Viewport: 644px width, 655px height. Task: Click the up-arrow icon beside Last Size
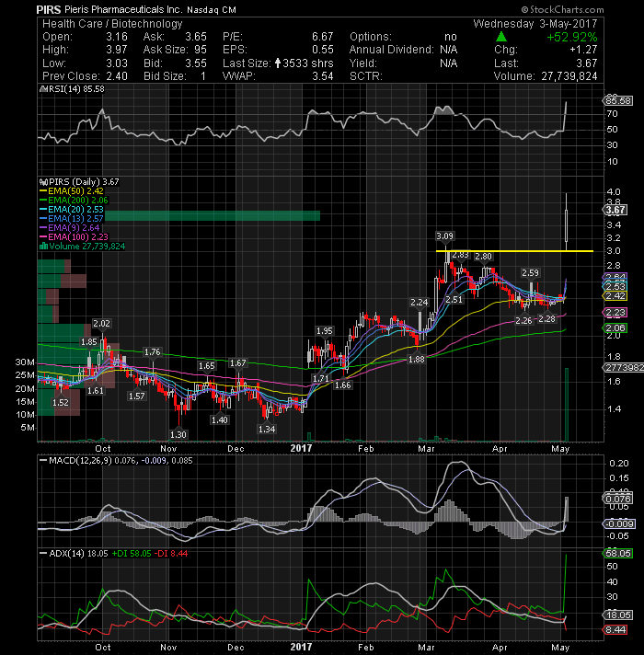coord(278,63)
